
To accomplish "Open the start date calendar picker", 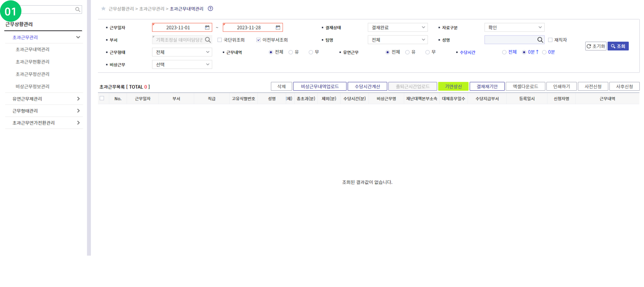I will (207, 28).
